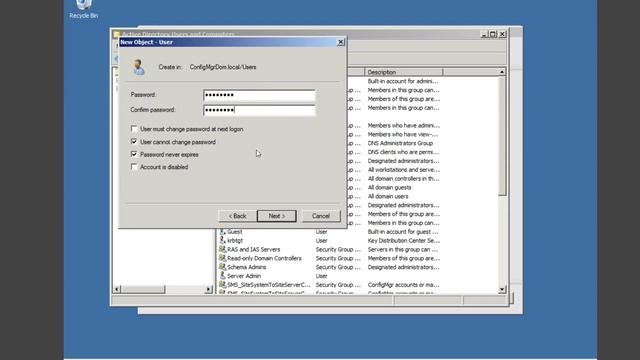Uncheck Password never expires
This screenshot has width=640, height=360.
[x=134, y=154]
